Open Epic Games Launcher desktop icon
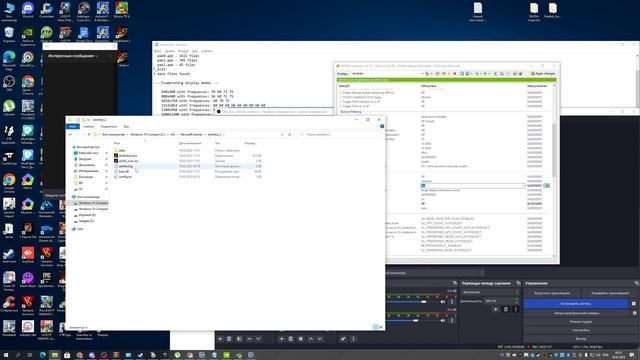The height and width of the screenshot is (360, 640). tap(47, 279)
